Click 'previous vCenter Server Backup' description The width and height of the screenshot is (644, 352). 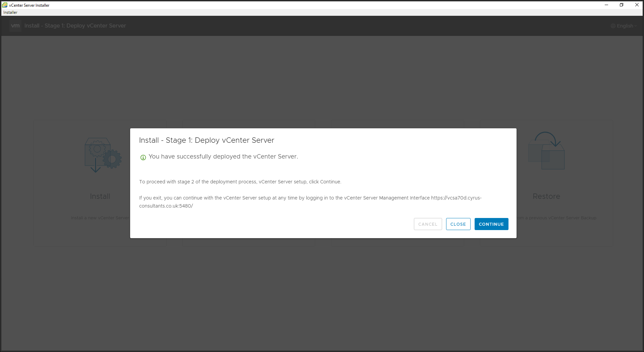556,218
